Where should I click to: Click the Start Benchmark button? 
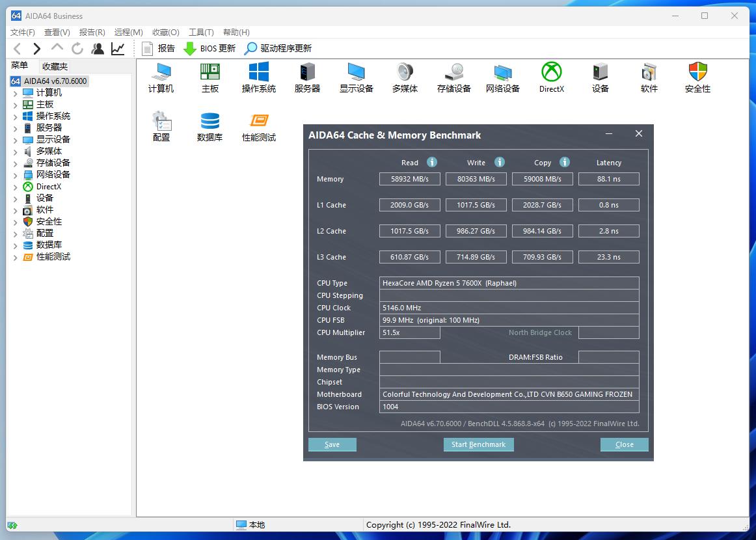(x=478, y=444)
